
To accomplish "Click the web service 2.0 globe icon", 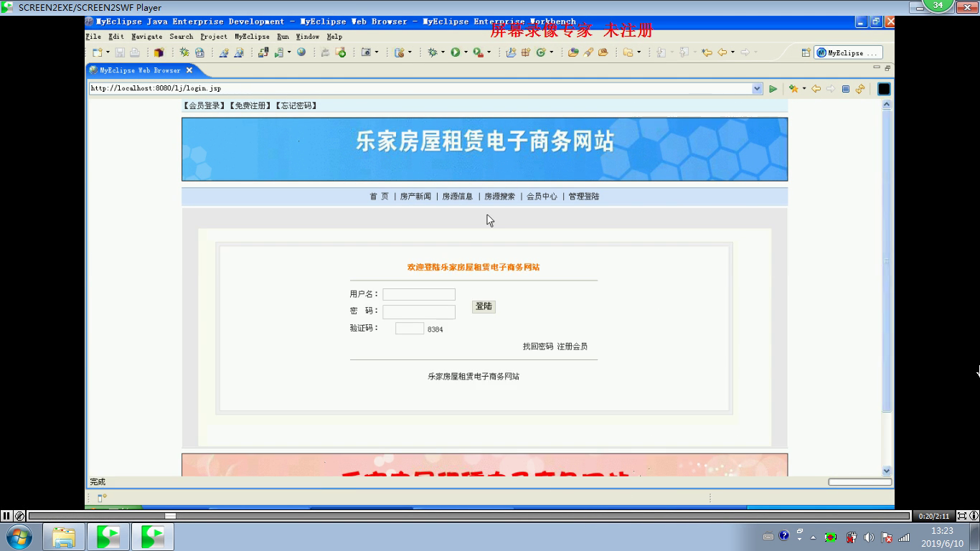I will point(199,52).
